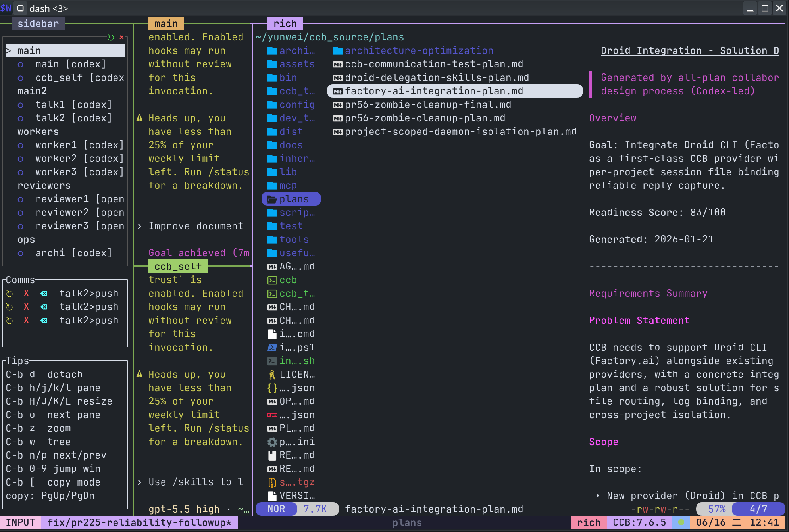The height and width of the screenshot is (532, 789).
Task: Click the architecture-optimization folder icon
Action: pyautogui.click(x=338, y=51)
